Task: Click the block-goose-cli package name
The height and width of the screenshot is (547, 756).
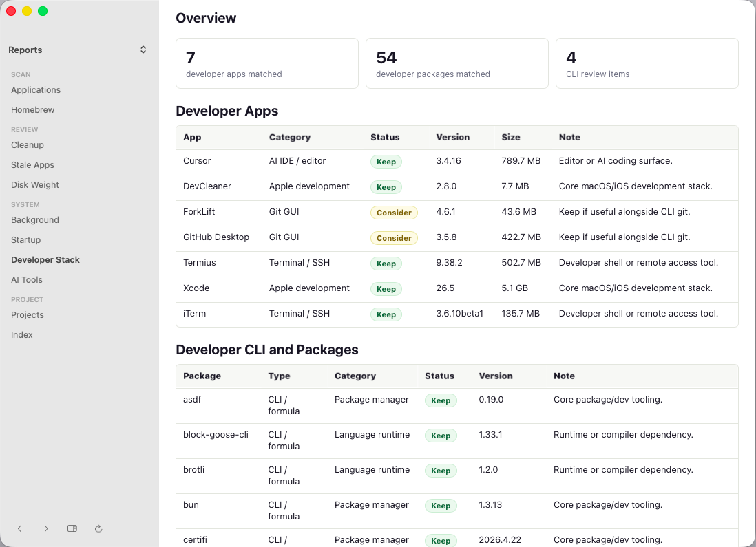Action: click(216, 435)
